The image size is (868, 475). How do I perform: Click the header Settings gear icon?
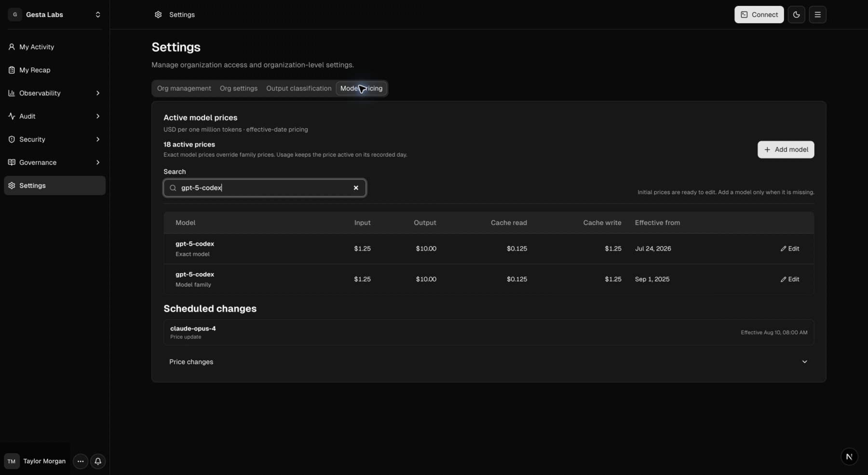(x=158, y=14)
